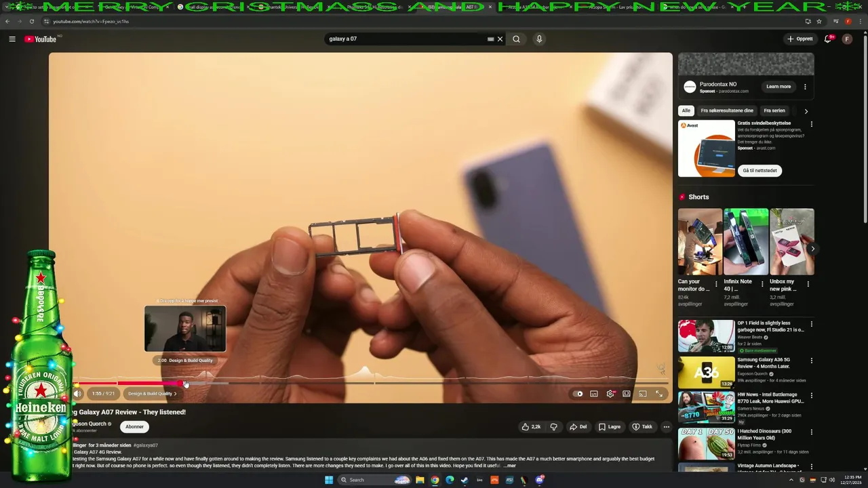Viewport: 868px width, 488px height.
Task: Open the Create (Opprett) button
Action: point(800,39)
